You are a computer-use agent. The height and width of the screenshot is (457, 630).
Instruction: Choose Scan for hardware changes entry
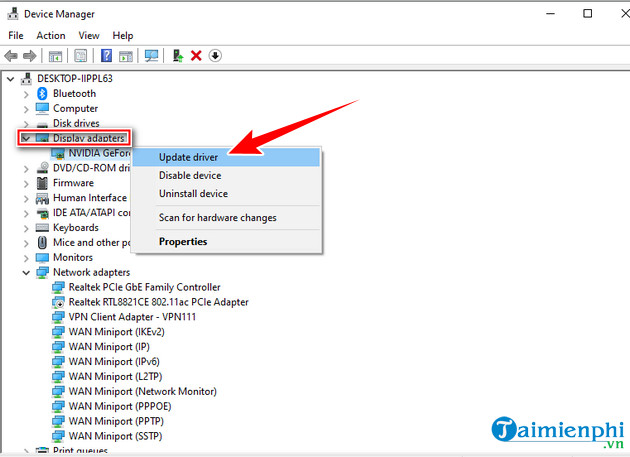click(x=227, y=217)
